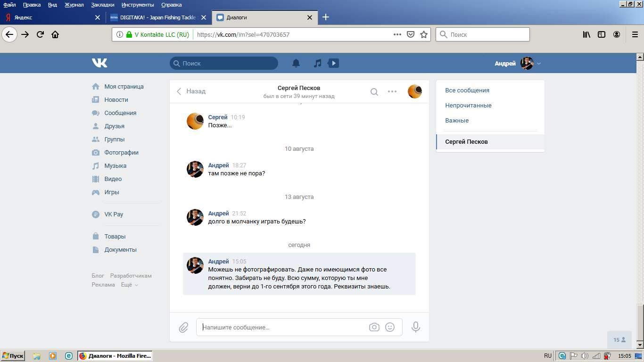
Task: Open the Закладки menu in menu bar
Action: [x=103, y=5]
